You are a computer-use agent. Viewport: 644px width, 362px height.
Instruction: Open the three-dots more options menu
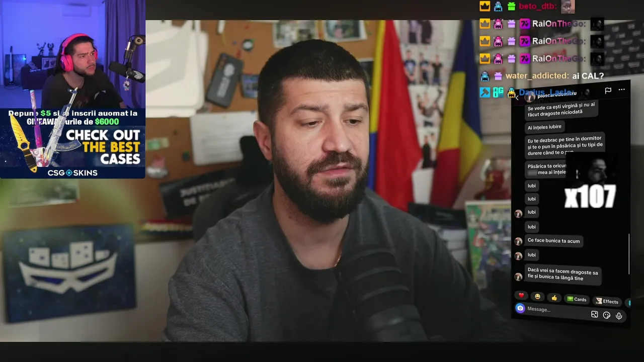point(622,89)
